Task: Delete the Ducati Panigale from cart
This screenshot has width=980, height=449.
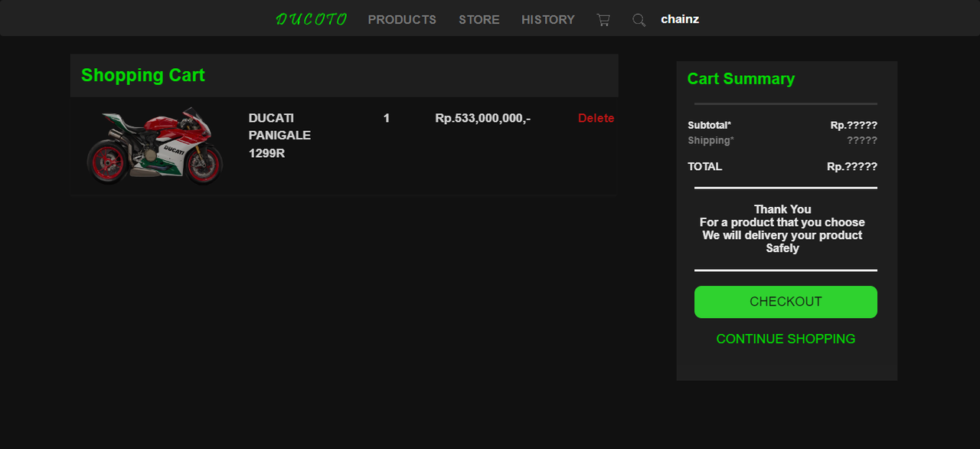Action: tap(596, 118)
